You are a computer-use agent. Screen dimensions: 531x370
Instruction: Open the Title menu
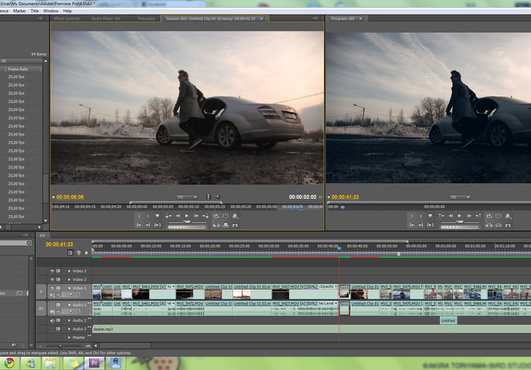(35, 11)
